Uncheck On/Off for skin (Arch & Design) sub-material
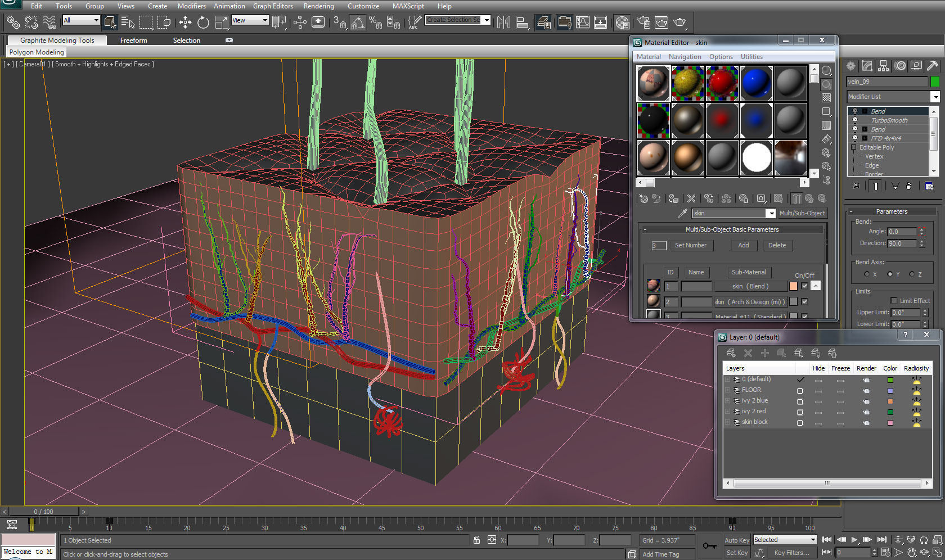The height and width of the screenshot is (560, 945). click(x=804, y=302)
